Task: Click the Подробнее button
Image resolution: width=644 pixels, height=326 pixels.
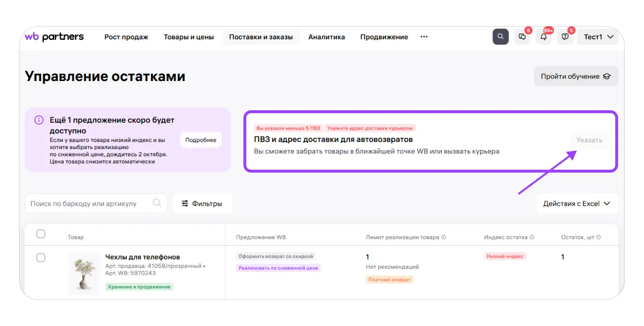Action: coord(201,140)
